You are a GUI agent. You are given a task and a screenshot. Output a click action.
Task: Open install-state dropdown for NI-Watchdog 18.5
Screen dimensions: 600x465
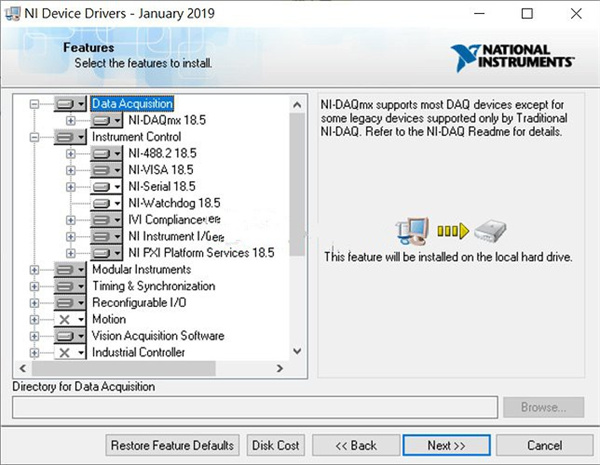click(106, 203)
